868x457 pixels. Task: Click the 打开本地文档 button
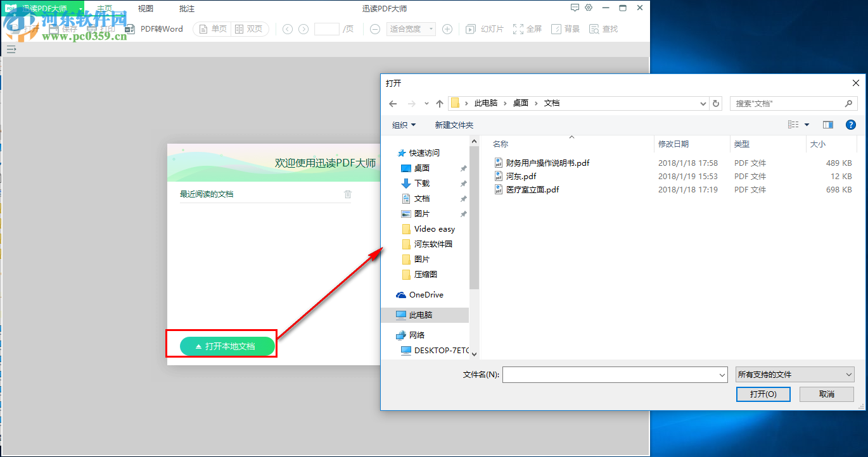pyautogui.click(x=227, y=346)
